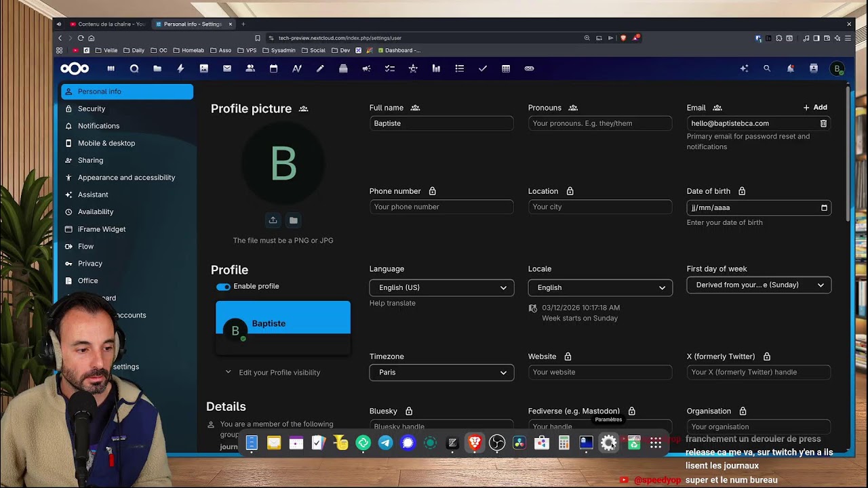Focus the Full name input field
The image size is (868, 488).
441,123
